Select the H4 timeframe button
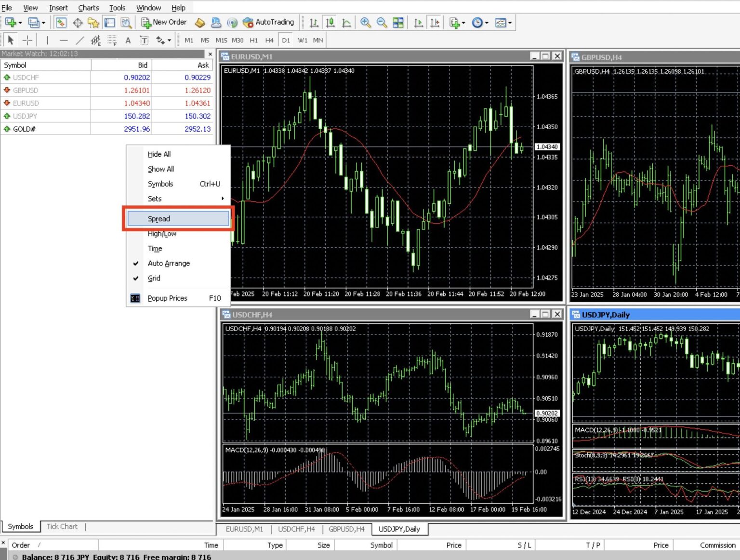The image size is (740, 560). [x=269, y=40]
